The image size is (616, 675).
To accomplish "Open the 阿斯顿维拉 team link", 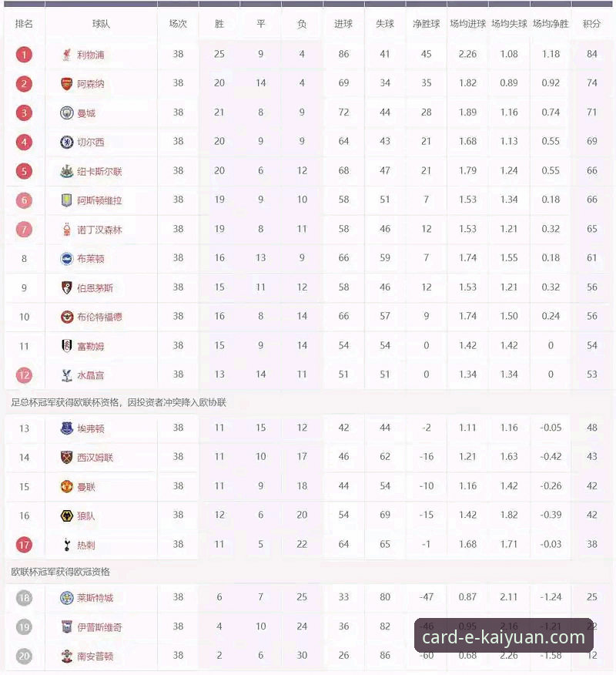I will tap(99, 200).
